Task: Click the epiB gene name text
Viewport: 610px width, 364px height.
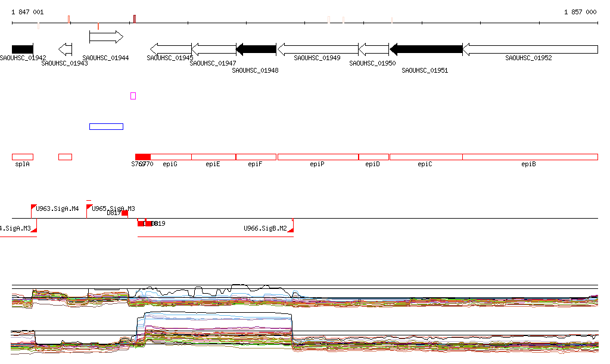Action: pos(529,164)
